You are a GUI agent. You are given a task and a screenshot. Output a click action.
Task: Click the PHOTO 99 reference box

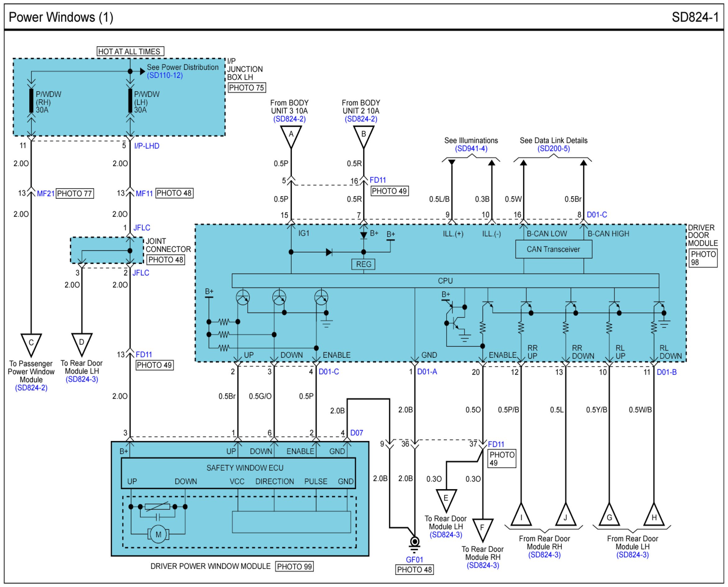pyautogui.click(x=294, y=567)
